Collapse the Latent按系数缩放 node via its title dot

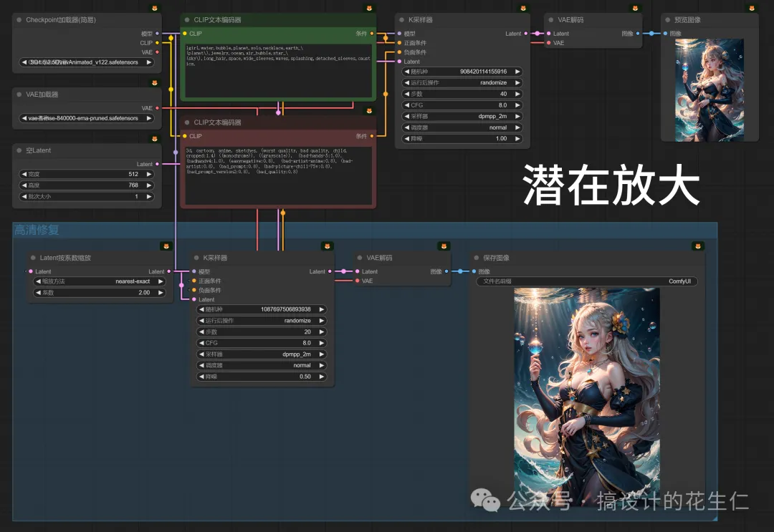click(33, 258)
